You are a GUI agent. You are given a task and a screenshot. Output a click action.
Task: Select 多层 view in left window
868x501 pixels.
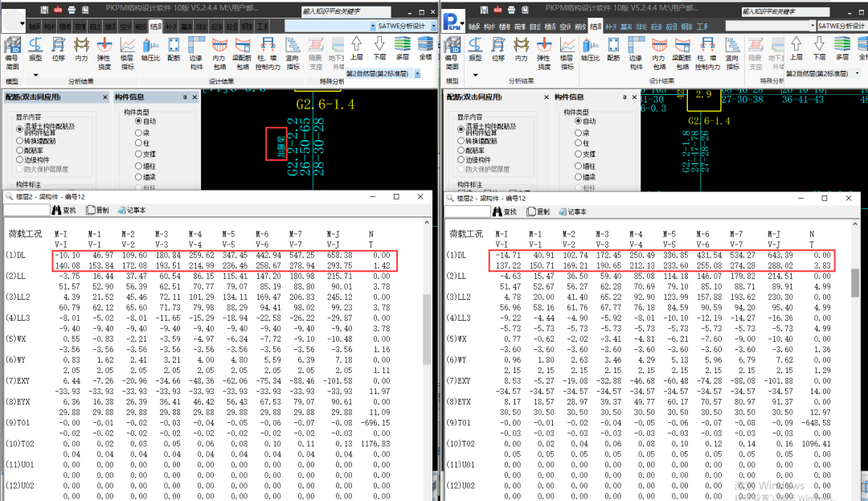coord(403,49)
